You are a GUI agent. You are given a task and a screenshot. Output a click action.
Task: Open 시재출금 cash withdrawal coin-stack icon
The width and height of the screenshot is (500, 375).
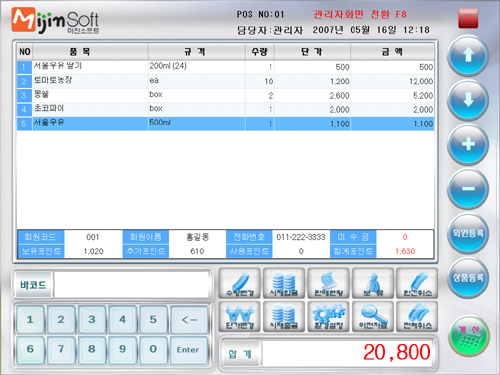pyautogui.click(x=284, y=317)
